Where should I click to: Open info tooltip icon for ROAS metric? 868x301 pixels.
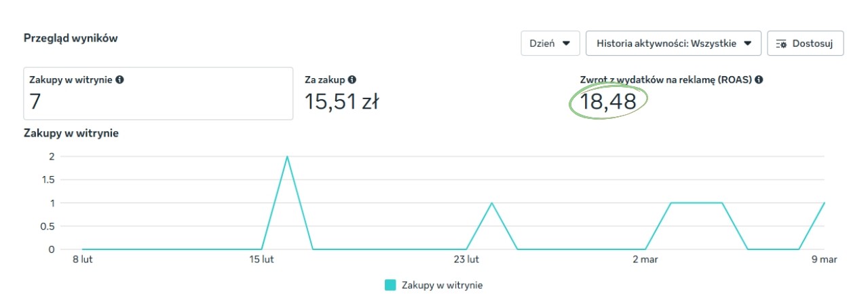click(759, 79)
